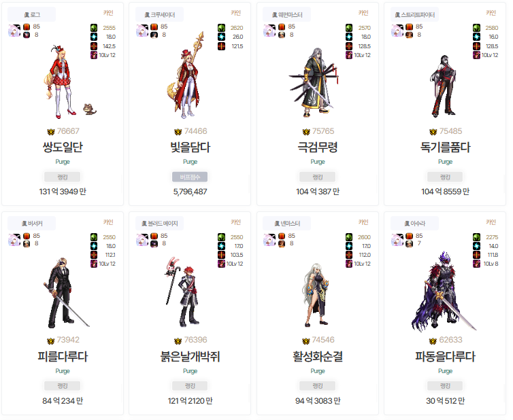Click the pink-haired avatar icon on 비서커 card
513x420 pixels.
(x=14, y=240)
